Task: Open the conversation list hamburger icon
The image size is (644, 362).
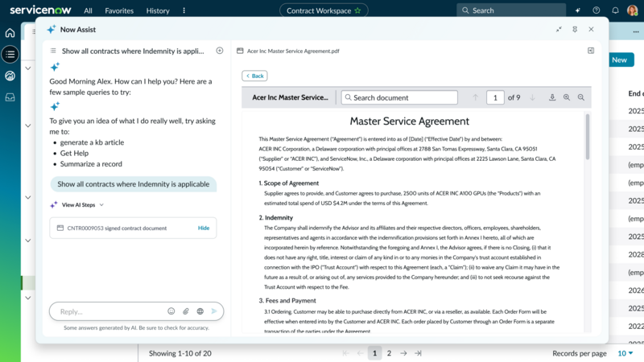Action: 53,51
